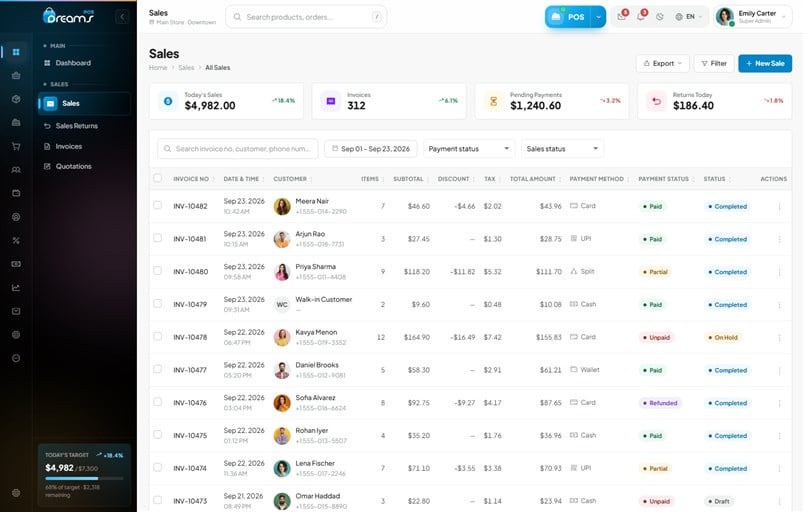The height and width of the screenshot is (512, 804).
Task: Open the Payment status dropdown
Action: pos(469,149)
